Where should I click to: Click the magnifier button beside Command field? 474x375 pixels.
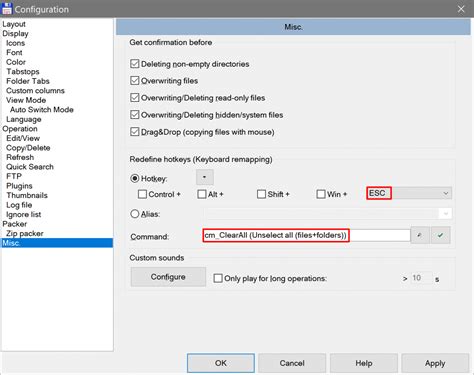[420, 235]
